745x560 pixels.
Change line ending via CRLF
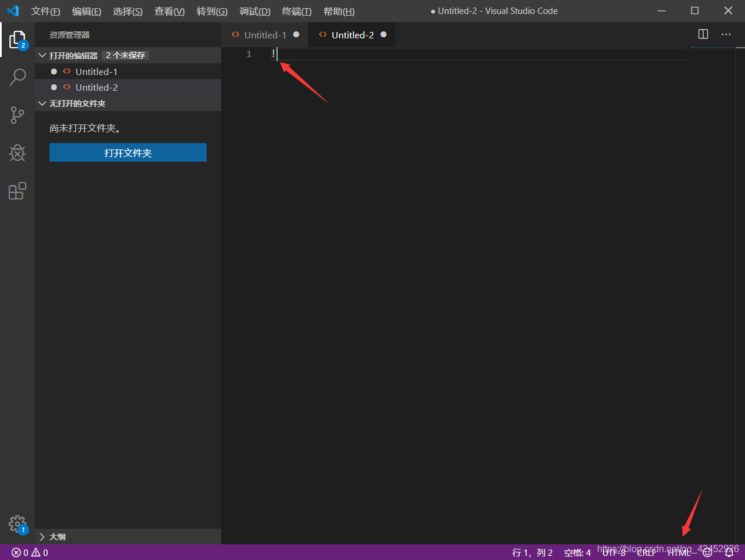pyautogui.click(x=646, y=552)
